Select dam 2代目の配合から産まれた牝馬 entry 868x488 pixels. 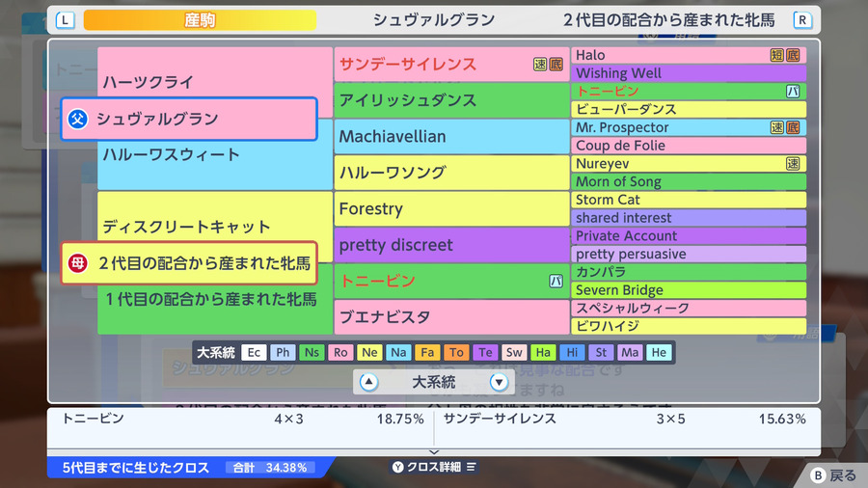(x=189, y=263)
